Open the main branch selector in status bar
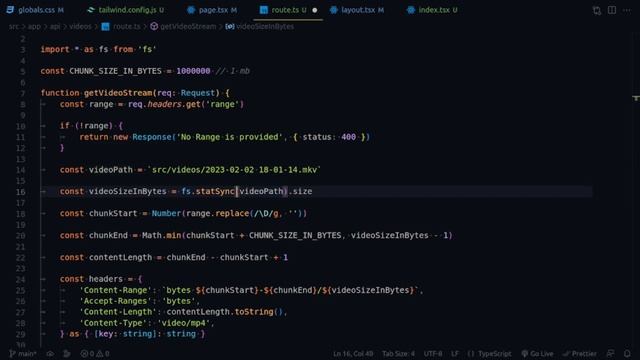Screen dimensions: 640x360 pos(23,354)
